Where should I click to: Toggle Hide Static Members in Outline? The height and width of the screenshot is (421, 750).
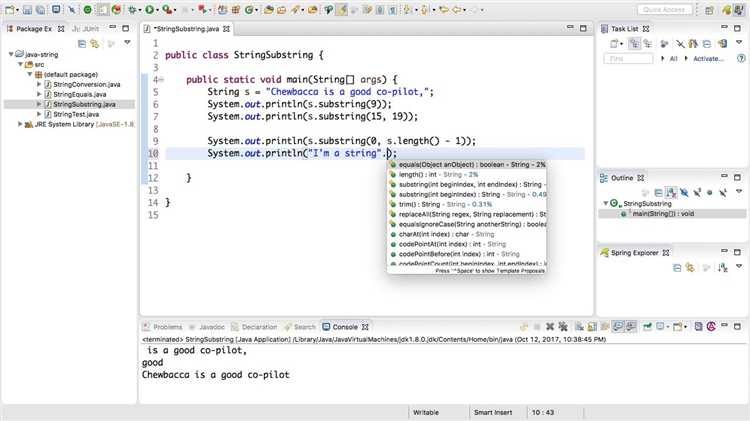[x=697, y=192]
